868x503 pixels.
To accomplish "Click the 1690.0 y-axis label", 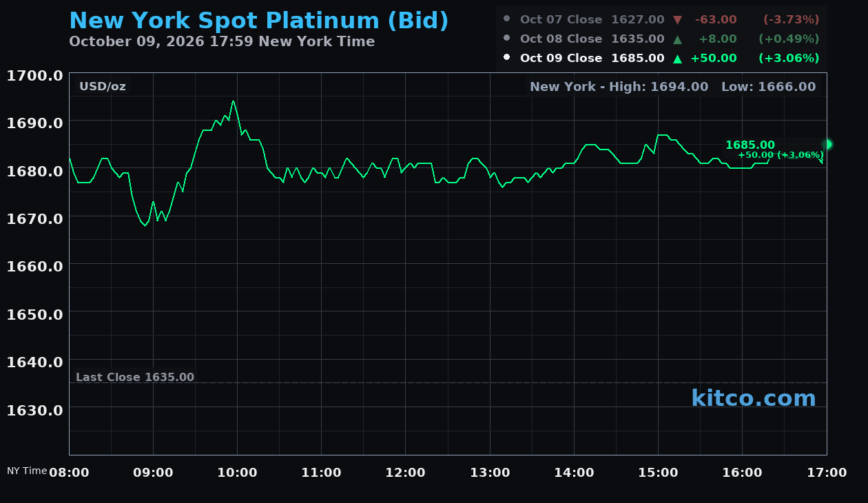I will (35, 123).
